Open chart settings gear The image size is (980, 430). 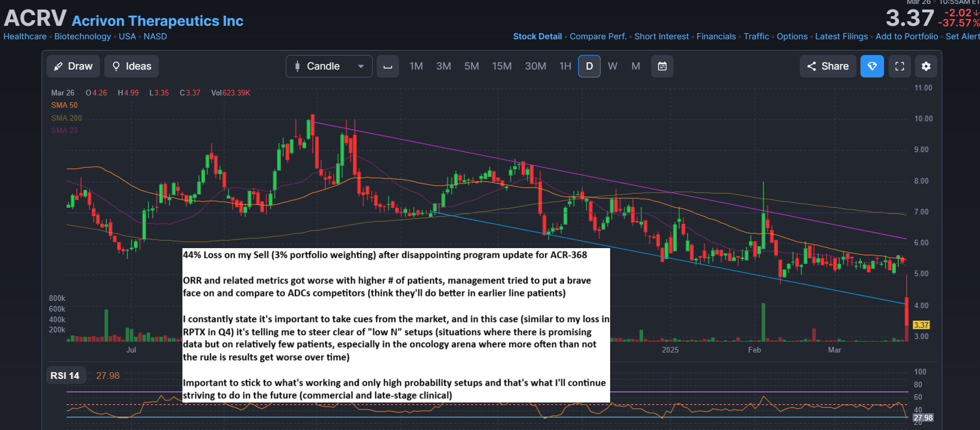[926, 66]
